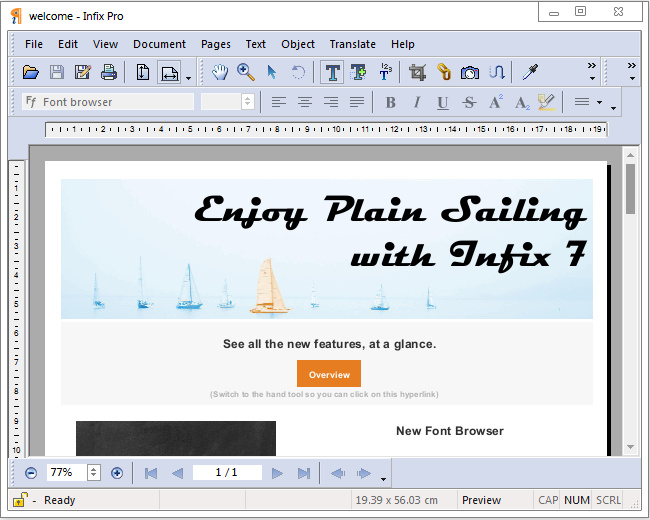Open the Translate menu
This screenshot has width=650, height=520.
(352, 44)
